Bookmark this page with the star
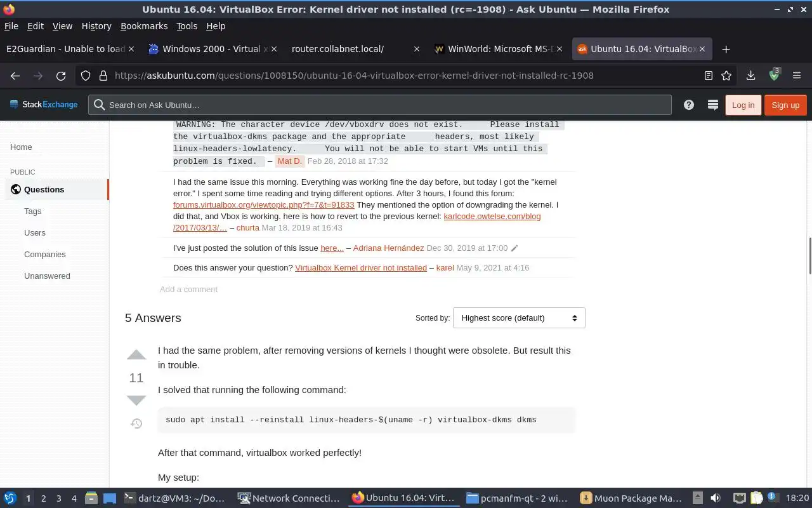Viewport: 812px width, 508px height. tap(726, 76)
